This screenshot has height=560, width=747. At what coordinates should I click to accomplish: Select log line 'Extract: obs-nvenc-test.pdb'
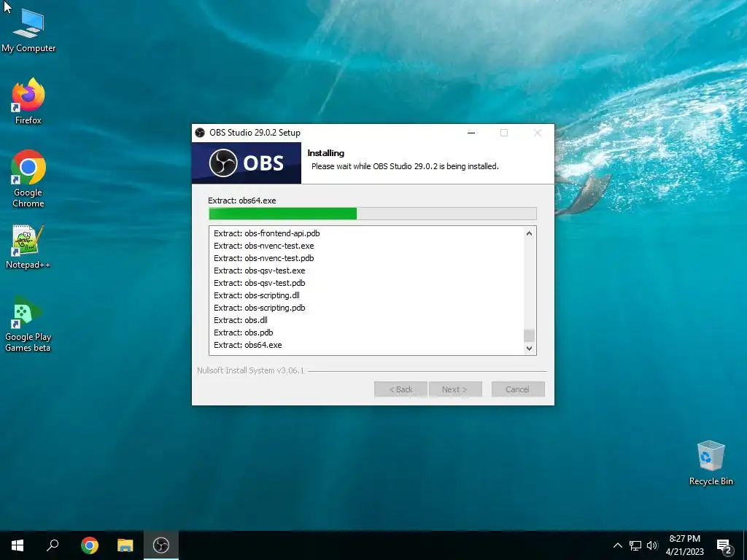[x=263, y=258]
